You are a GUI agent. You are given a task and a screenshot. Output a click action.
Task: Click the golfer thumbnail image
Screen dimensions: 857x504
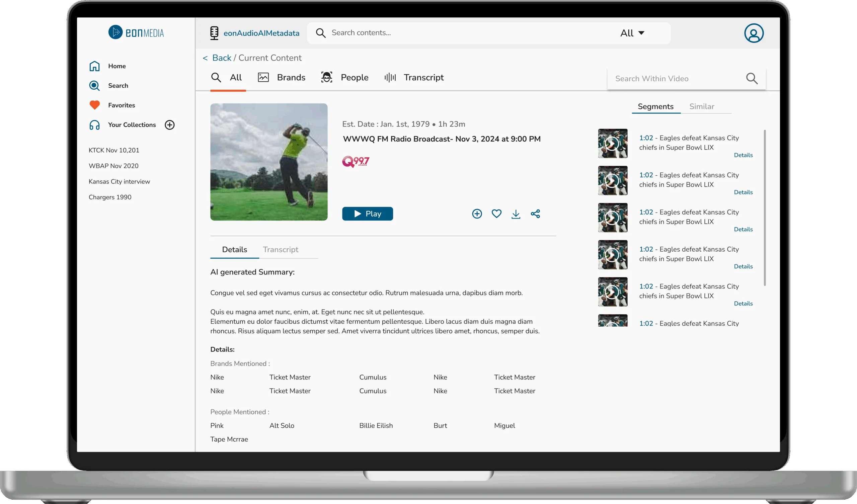click(269, 162)
